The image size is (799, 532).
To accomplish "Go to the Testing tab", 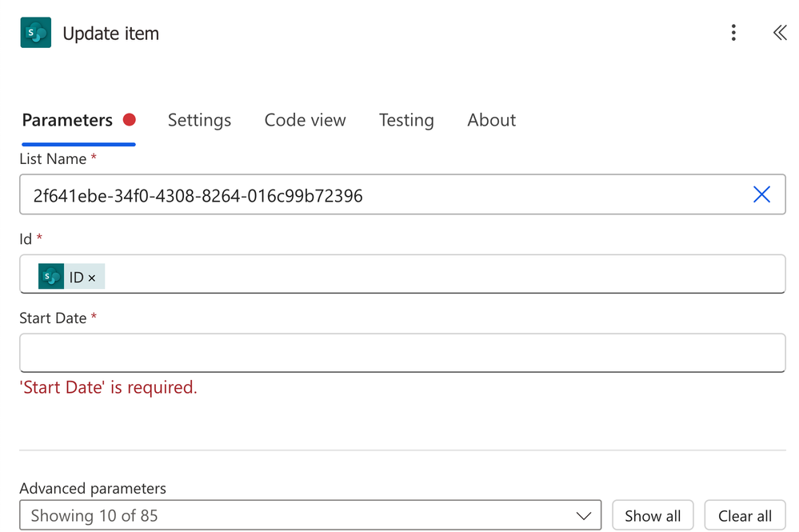I will pyautogui.click(x=406, y=120).
